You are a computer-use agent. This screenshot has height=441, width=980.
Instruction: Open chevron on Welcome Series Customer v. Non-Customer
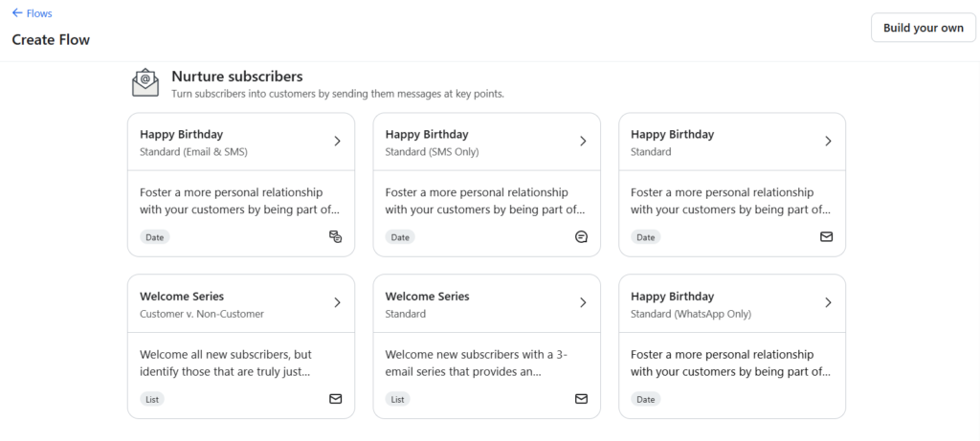click(x=337, y=303)
